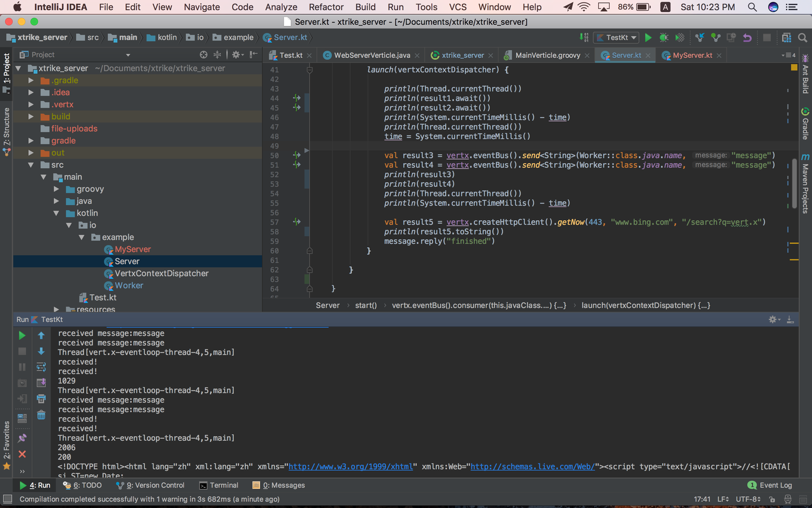Clear console output using the trash icon
The height and width of the screenshot is (508, 812).
click(41, 415)
